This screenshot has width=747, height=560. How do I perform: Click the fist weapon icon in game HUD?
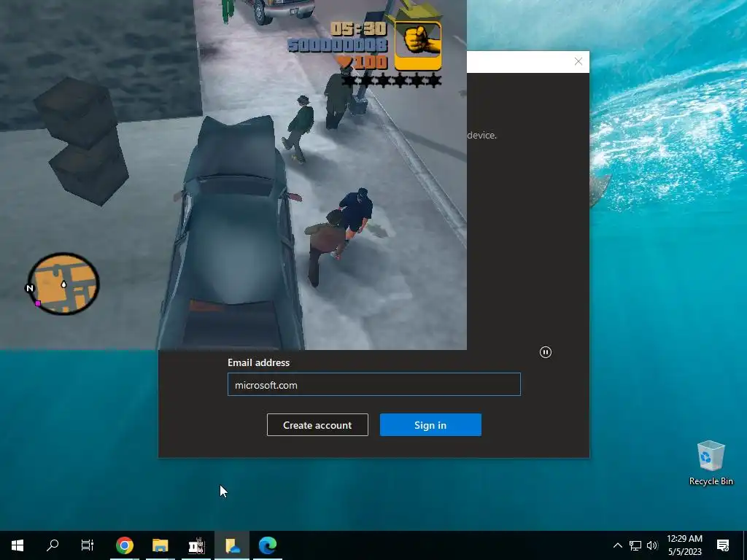pyautogui.click(x=418, y=46)
